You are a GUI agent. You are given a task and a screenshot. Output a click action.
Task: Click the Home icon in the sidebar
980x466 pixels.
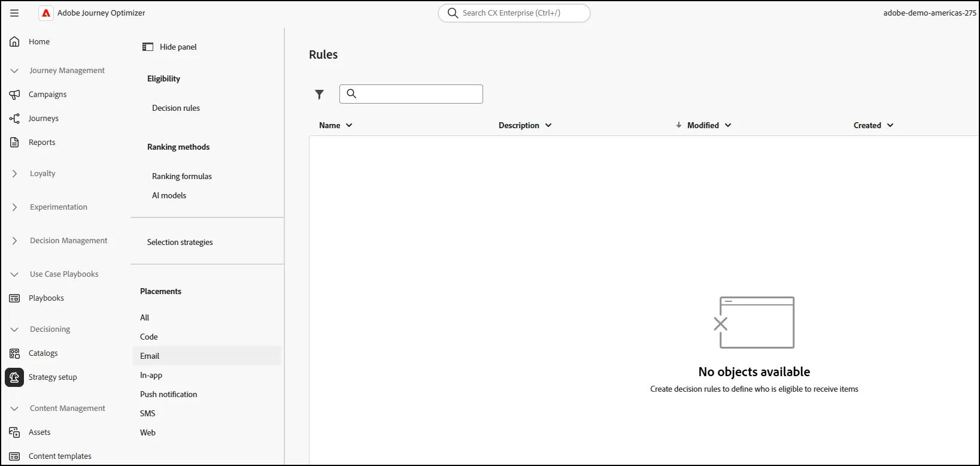(x=14, y=41)
